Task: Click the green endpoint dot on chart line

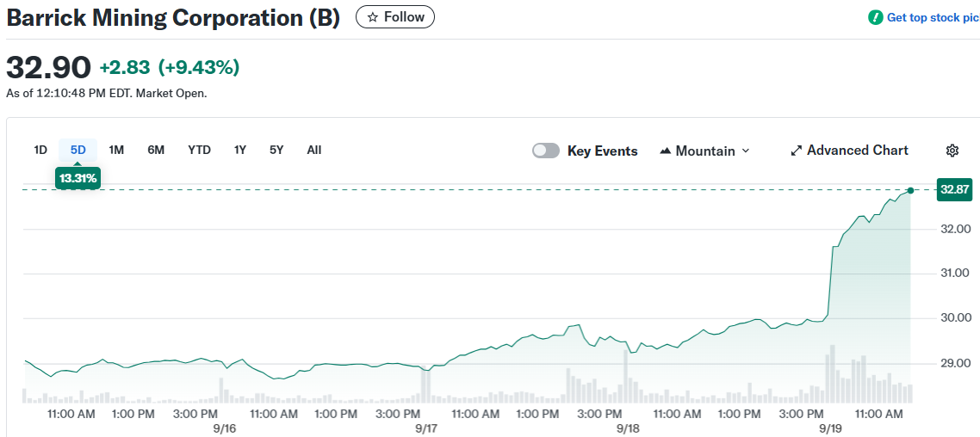Action: [910, 190]
